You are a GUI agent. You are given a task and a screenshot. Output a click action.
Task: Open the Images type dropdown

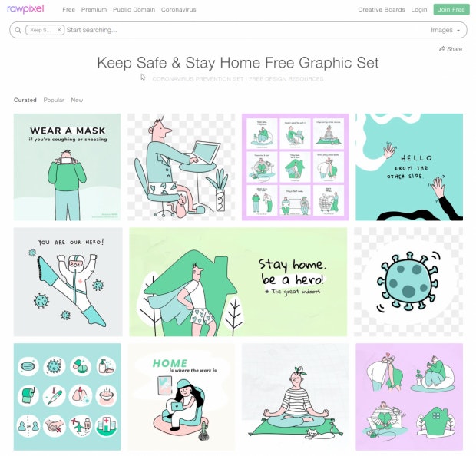click(445, 30)
